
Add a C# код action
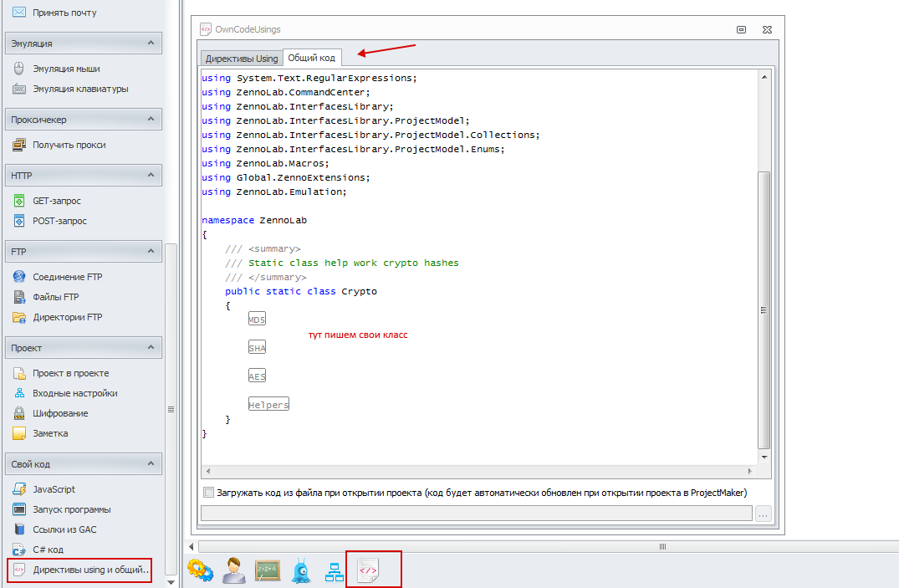click(x=38, y=550)
